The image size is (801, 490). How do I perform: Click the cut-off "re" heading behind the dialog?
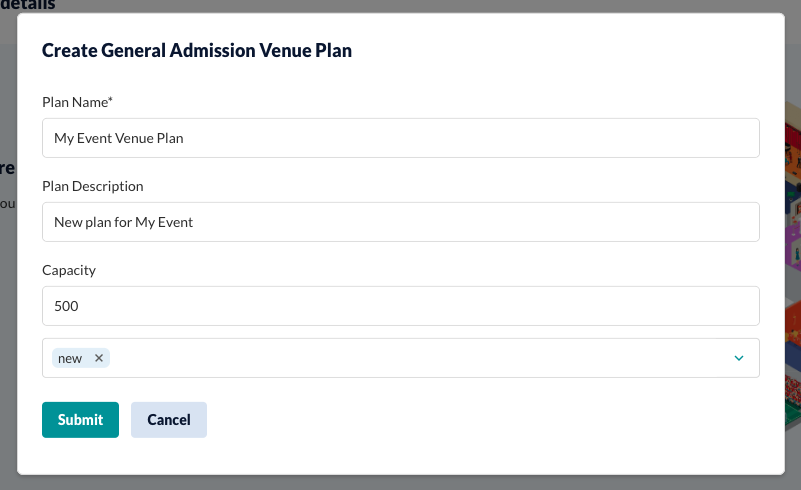8,168
